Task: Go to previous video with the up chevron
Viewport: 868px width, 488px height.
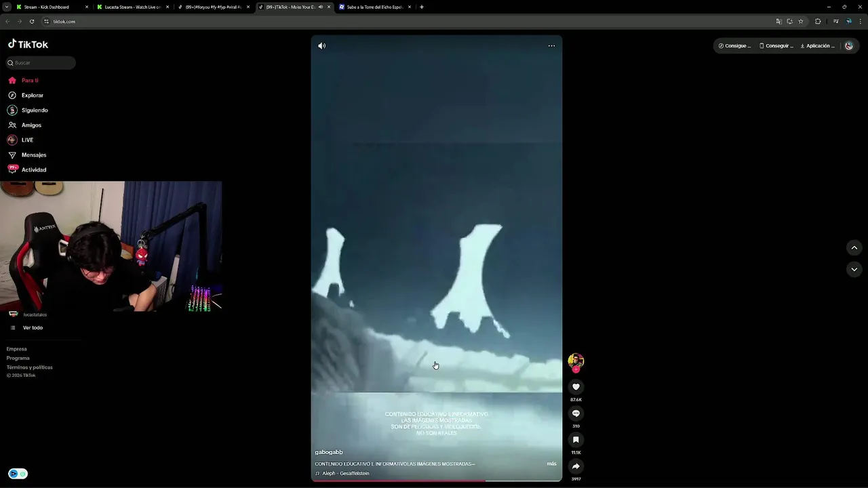Action: 854,248
